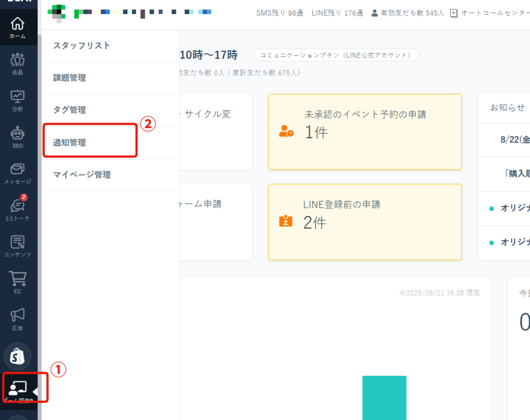The image size is (530, 420).
Task: Click the teal bar in the chart
Action: tap(385, 398)
